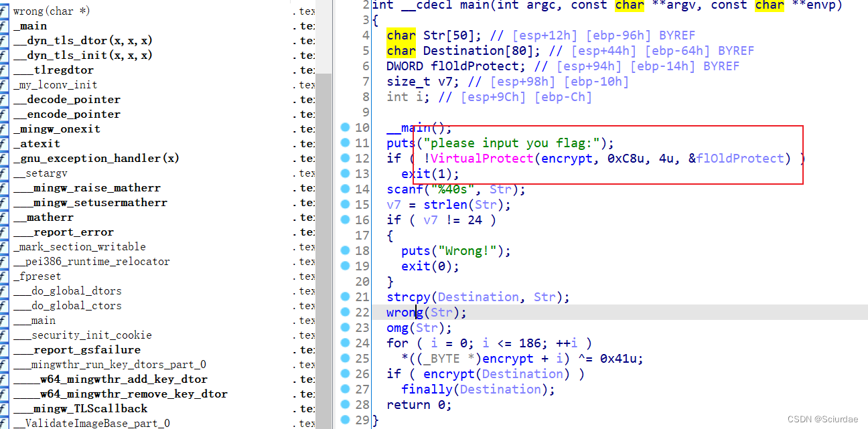Select the f icon beside ___fpreset
This screenshot has height=429, width=868.
(x=4, y=276)
